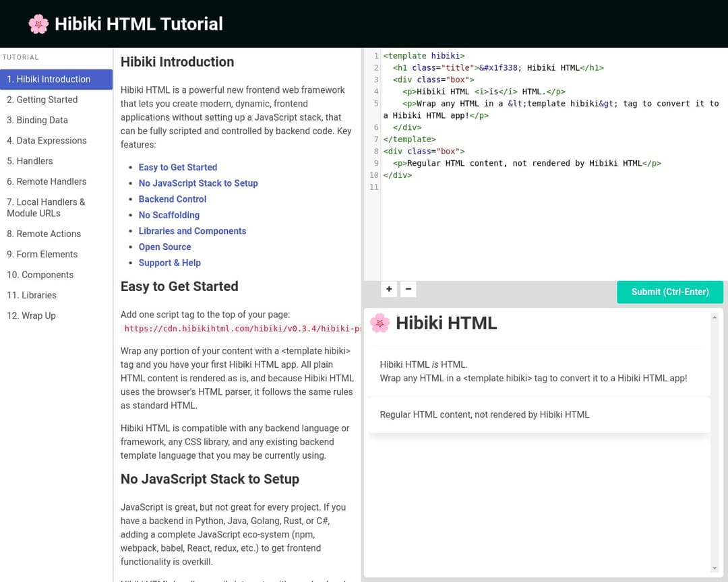728x582 pixels.
Task: Open 3. Binding Data chapter
Action: (x=56, y=120)
